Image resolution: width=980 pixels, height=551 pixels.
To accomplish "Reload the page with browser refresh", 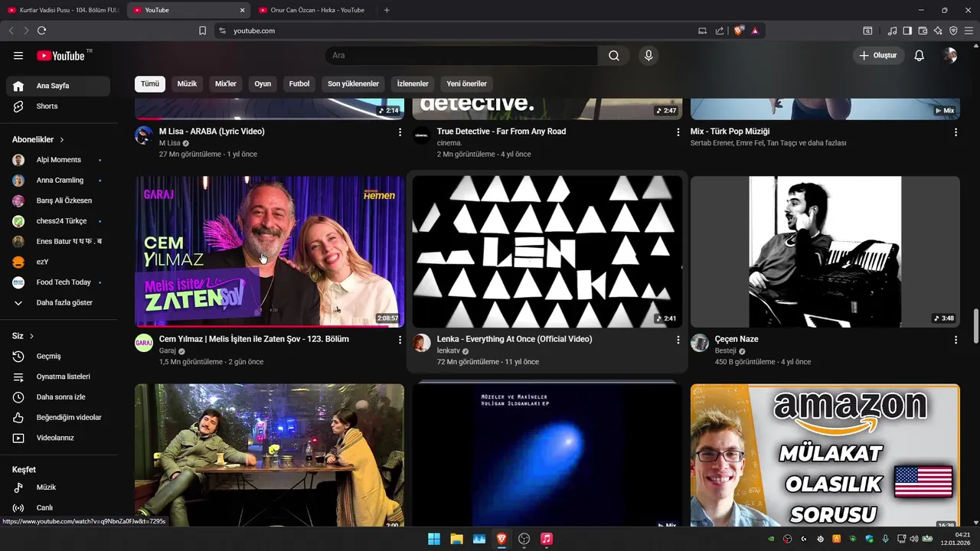I will pyautogui.click(x=41, y=31).
